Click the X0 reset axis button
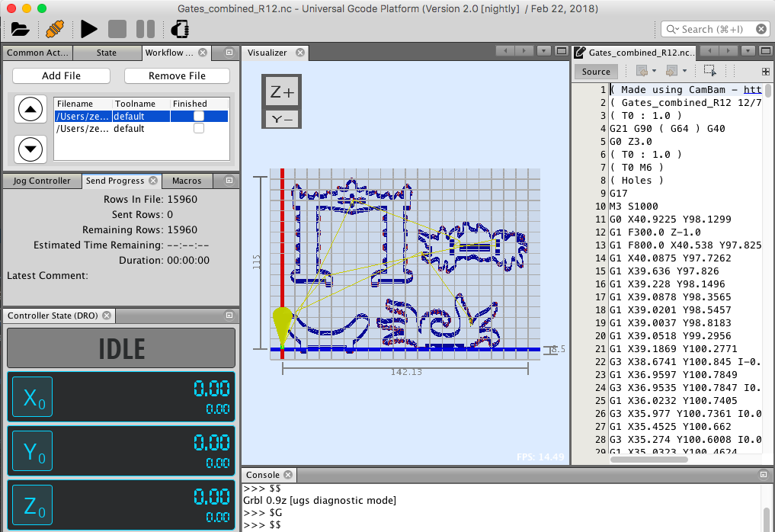 [x=32, y=397]
